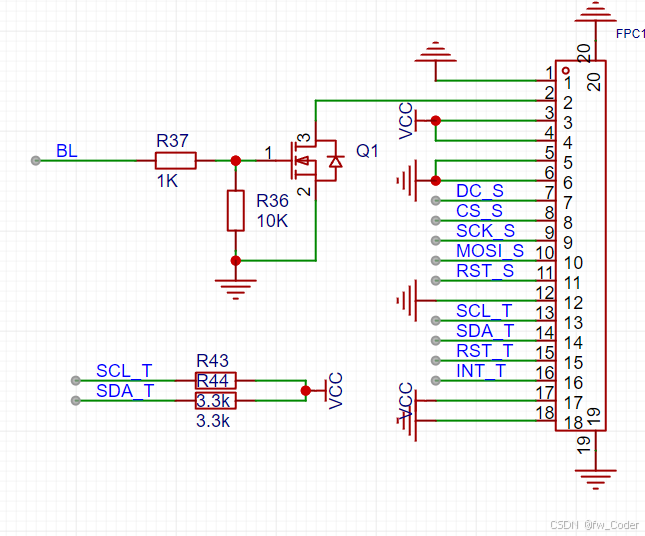Select the 'SCL_T' label at connector pin 13
645x536 pixels.
[484, 311]
